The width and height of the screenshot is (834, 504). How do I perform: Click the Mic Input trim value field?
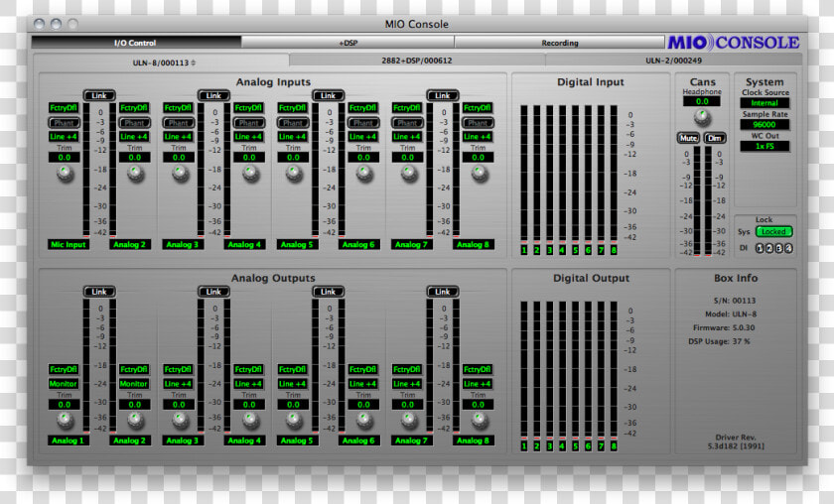(65, 158)
